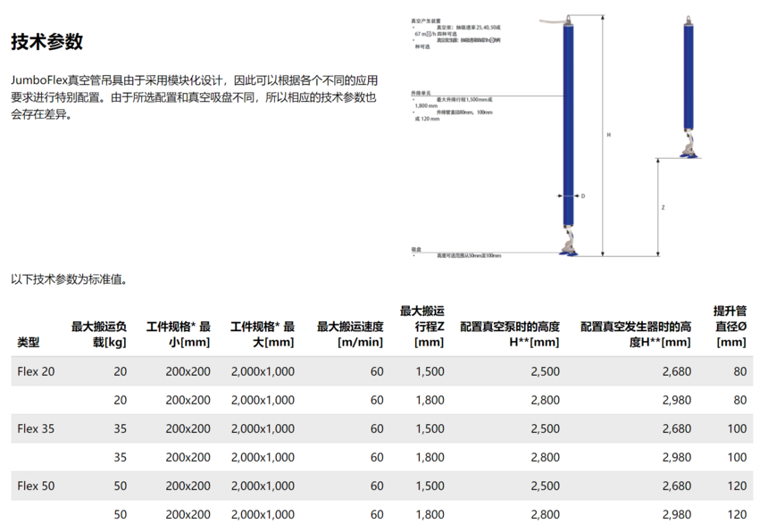Image resolution: width=768 pixels, height=532 pixels.
Task: Click the short retracted lifter diagram above Z
Action: tap(688, 87)
